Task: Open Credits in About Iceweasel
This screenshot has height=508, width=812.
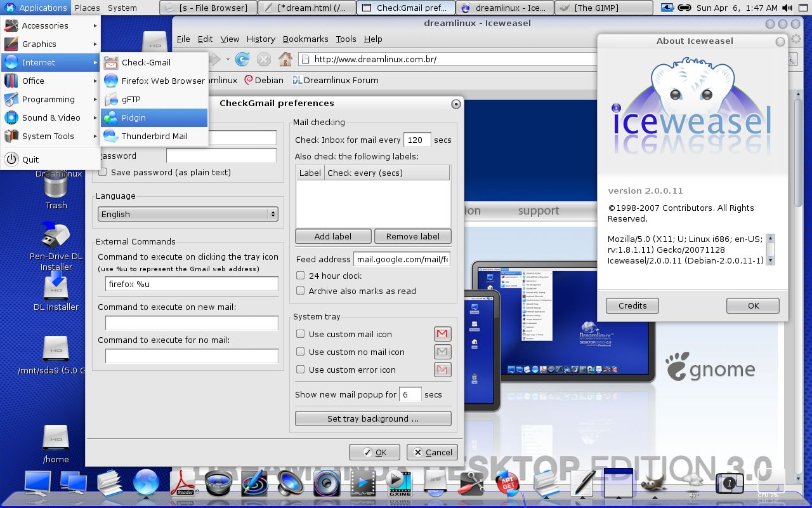Action: pyautogui.click(x=632, y=305)
